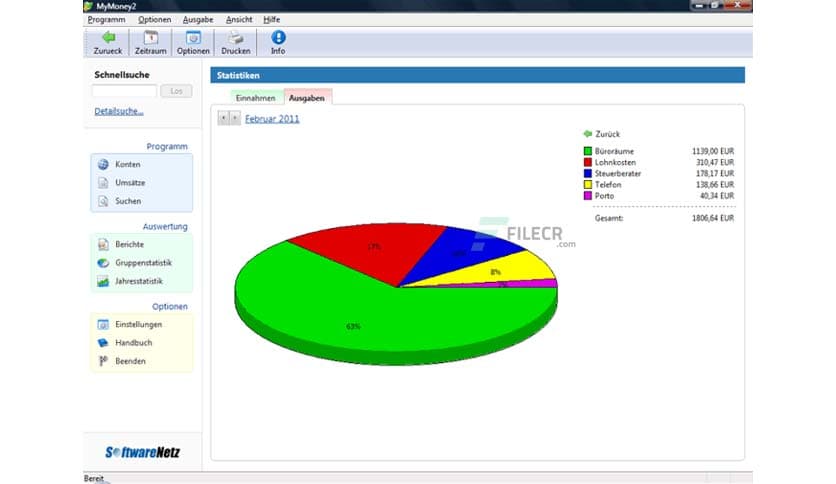Click the Februar 2011 period link

[x=272, y=119]
